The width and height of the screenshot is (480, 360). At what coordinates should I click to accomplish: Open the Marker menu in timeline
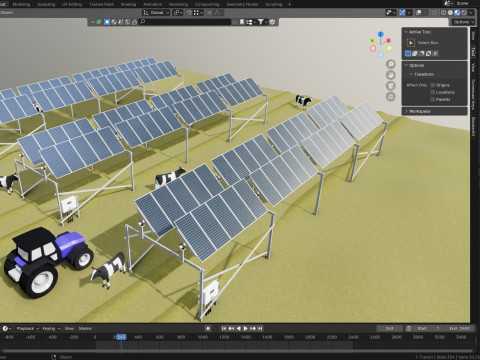point(85,329)
